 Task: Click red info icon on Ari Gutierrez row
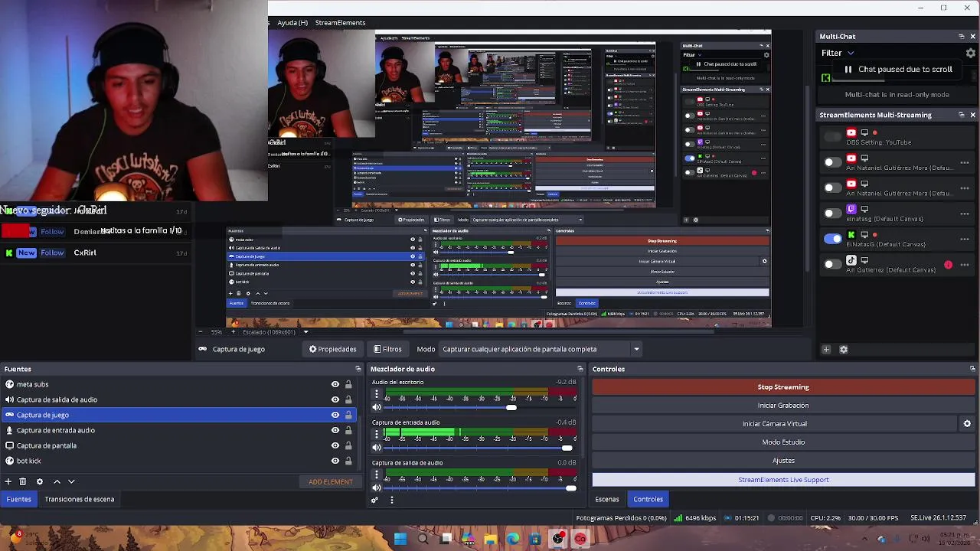coord(949,265)
